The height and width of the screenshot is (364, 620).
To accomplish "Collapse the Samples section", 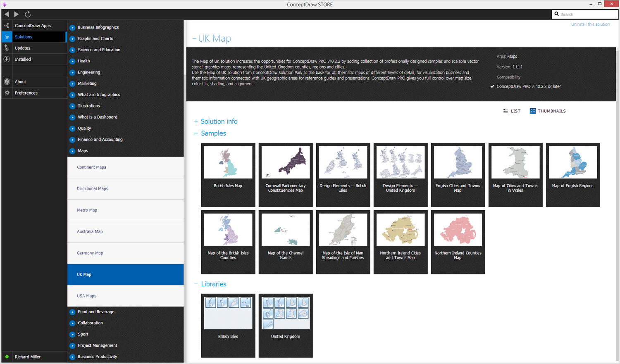I will click(x=196, y=133).
